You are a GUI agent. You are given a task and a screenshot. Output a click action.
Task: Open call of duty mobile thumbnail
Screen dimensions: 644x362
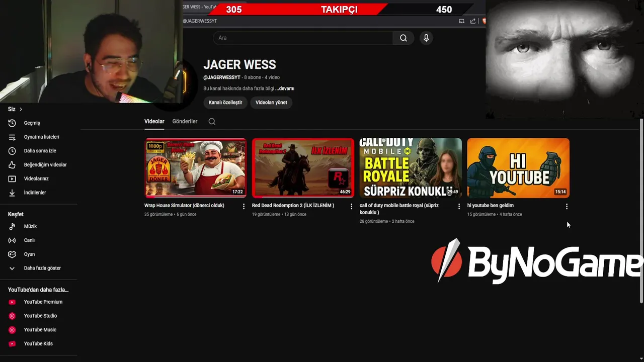pos(411,168)
